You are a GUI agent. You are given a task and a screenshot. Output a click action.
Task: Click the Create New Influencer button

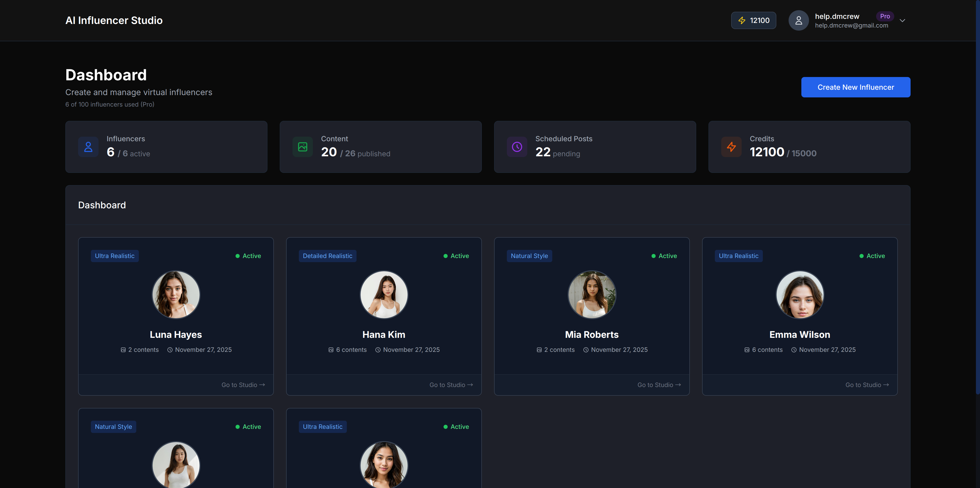[x=856, y=87]
